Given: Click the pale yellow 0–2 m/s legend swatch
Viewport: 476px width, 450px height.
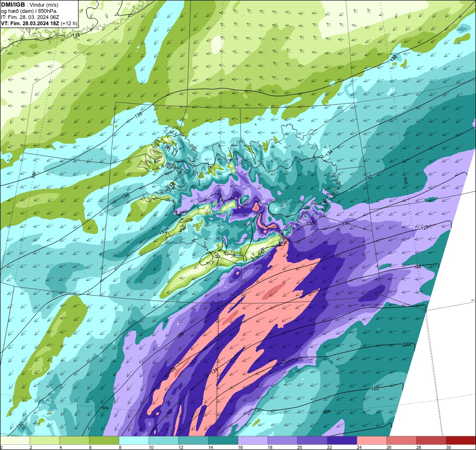Looking at the screenshot, I should (15, 440).
